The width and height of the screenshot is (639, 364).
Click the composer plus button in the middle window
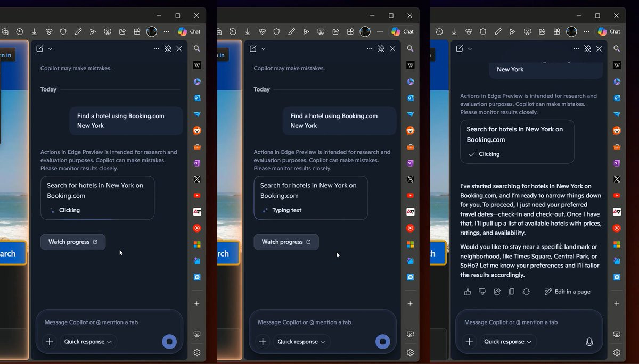(263, 342)
